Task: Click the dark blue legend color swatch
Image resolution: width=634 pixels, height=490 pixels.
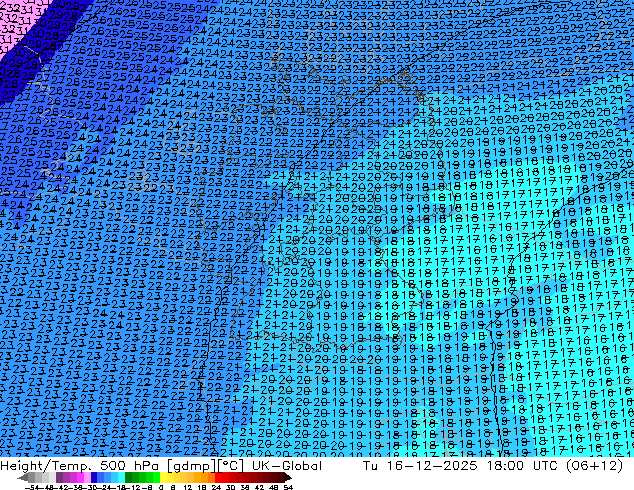Action: coord(94,477)
